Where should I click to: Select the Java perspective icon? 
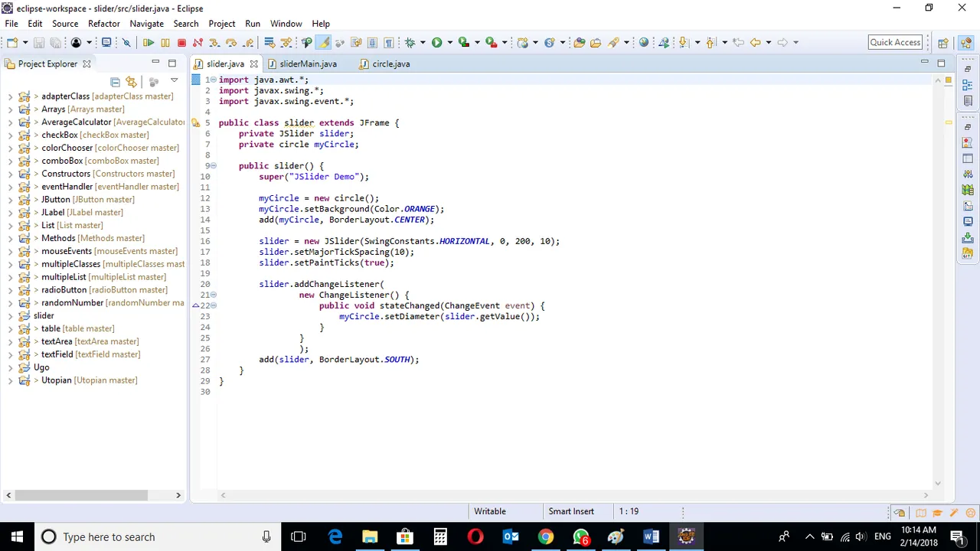pos(965,43)
